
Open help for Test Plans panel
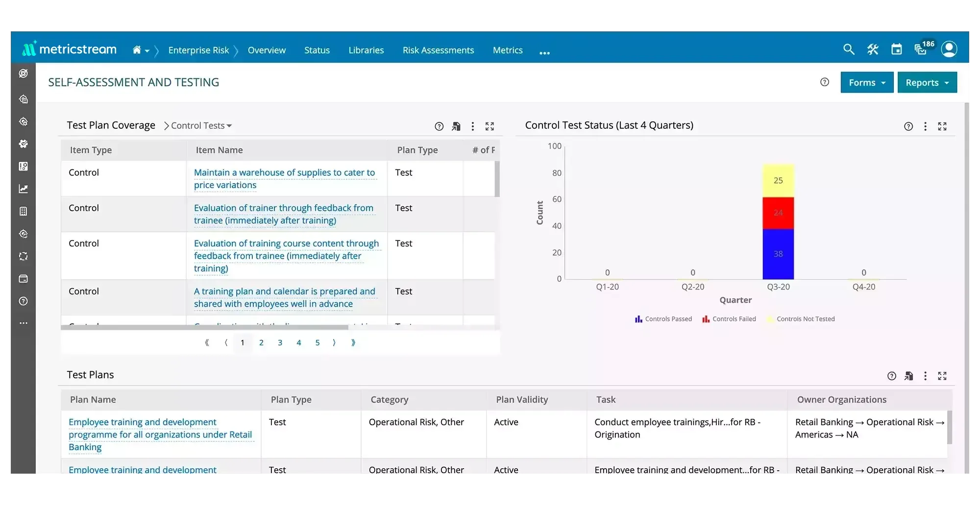(892, 376)
